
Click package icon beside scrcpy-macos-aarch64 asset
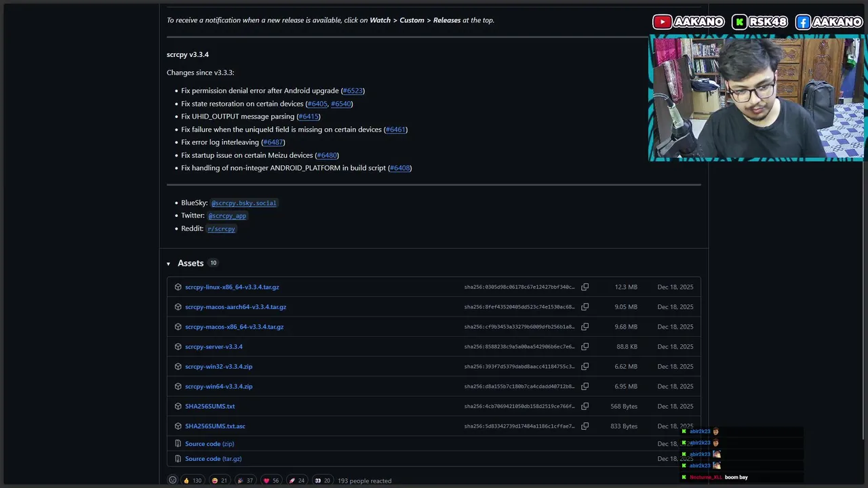(178, 307)
